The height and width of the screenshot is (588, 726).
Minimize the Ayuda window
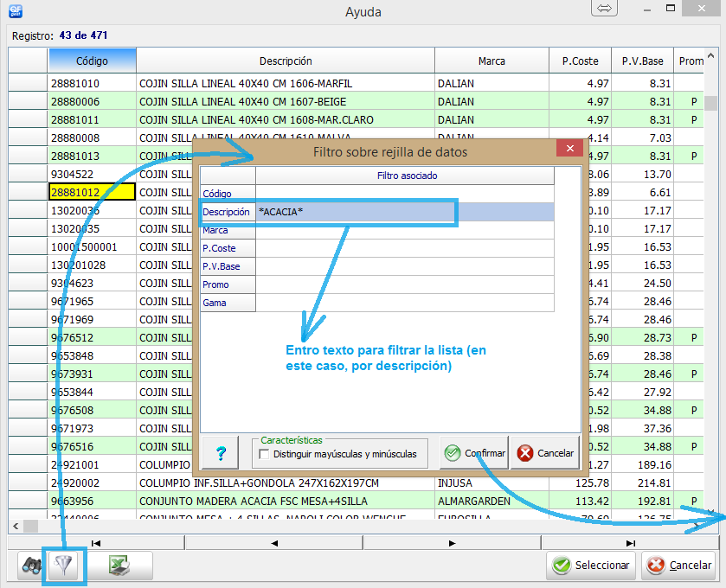click(647, 10)
